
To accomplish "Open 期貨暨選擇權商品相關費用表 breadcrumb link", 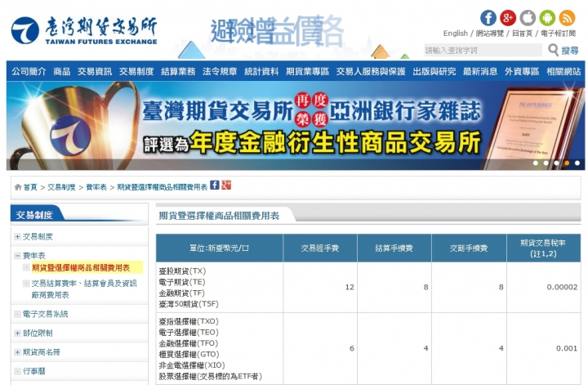I will pos(163,187).
